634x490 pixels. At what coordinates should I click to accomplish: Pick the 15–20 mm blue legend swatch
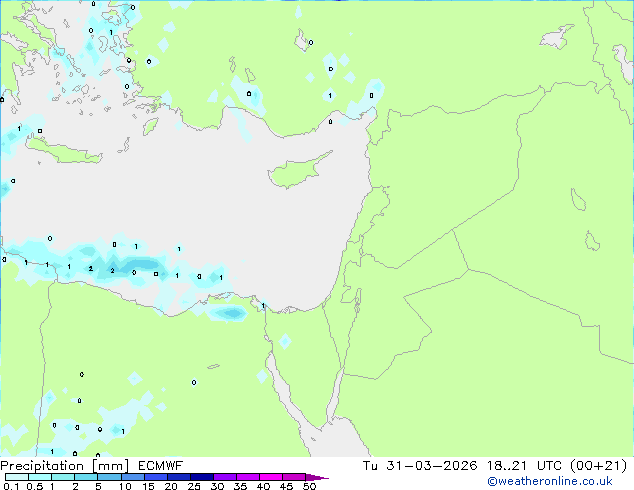pyautogui.click(x=155, y=477)
